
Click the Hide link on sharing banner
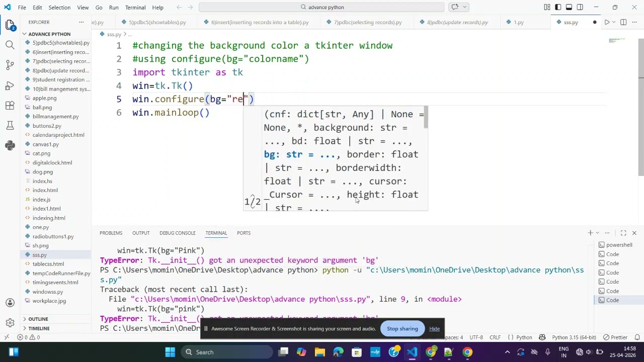tap(434, 329)
